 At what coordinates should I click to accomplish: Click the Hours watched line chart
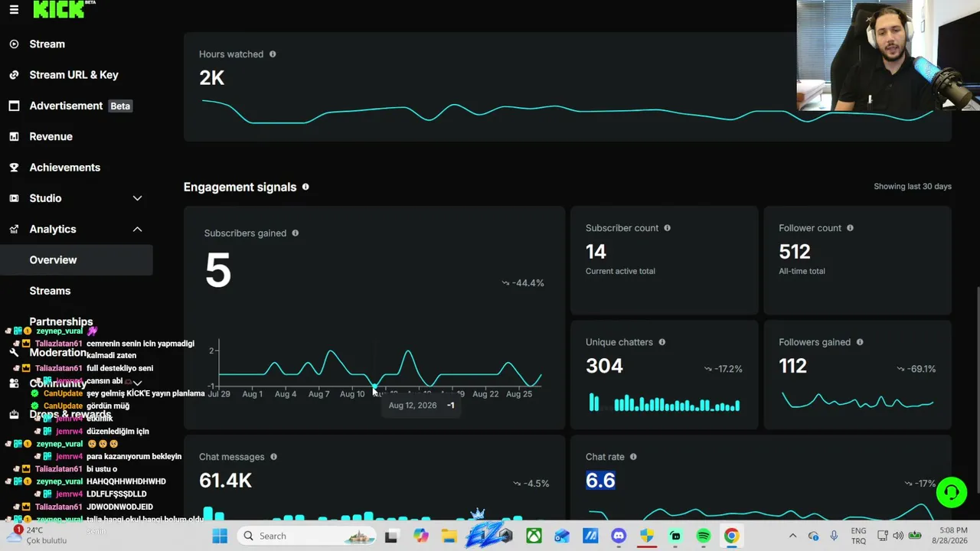pos(567,112)
